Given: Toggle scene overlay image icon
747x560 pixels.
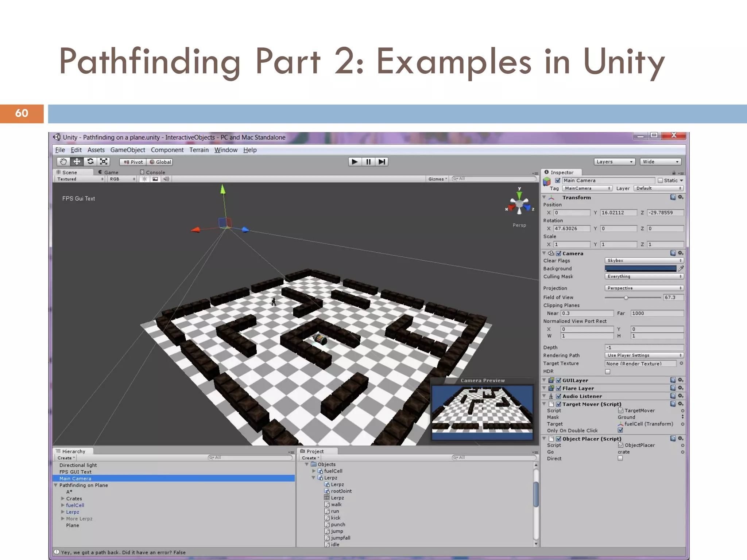Looking at the screenshot, I should [x=155, y=179].
